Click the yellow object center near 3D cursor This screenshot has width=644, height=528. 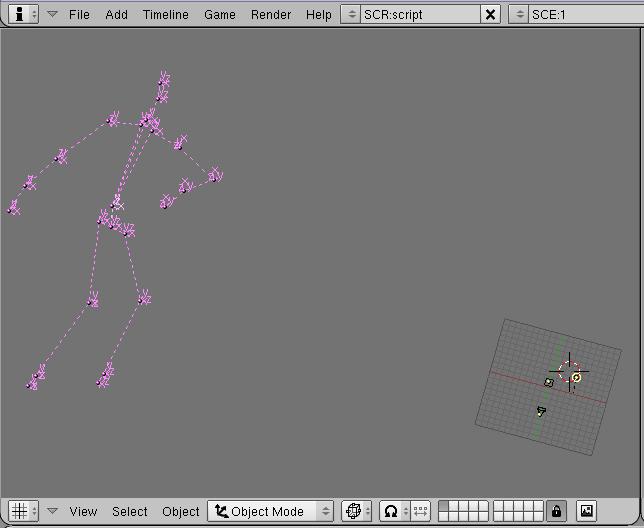pyautogui.click(x=576, y=377)
